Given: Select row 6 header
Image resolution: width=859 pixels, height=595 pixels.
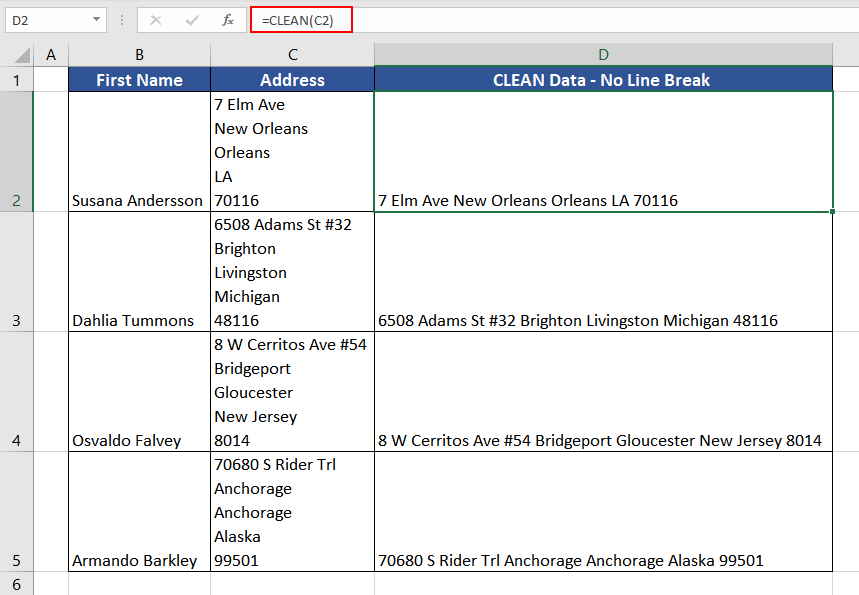Looking at the screenshot, I should click(16, 583).
